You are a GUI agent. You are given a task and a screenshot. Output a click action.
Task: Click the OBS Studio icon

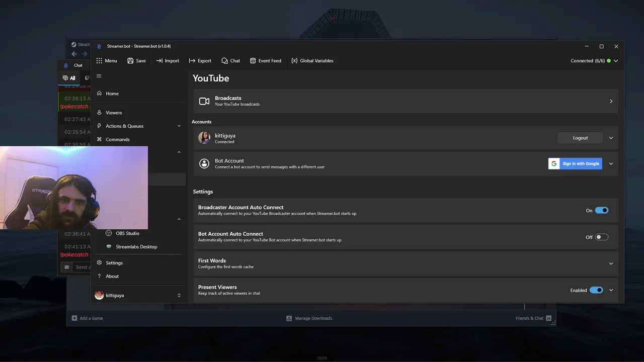point(109,233)
